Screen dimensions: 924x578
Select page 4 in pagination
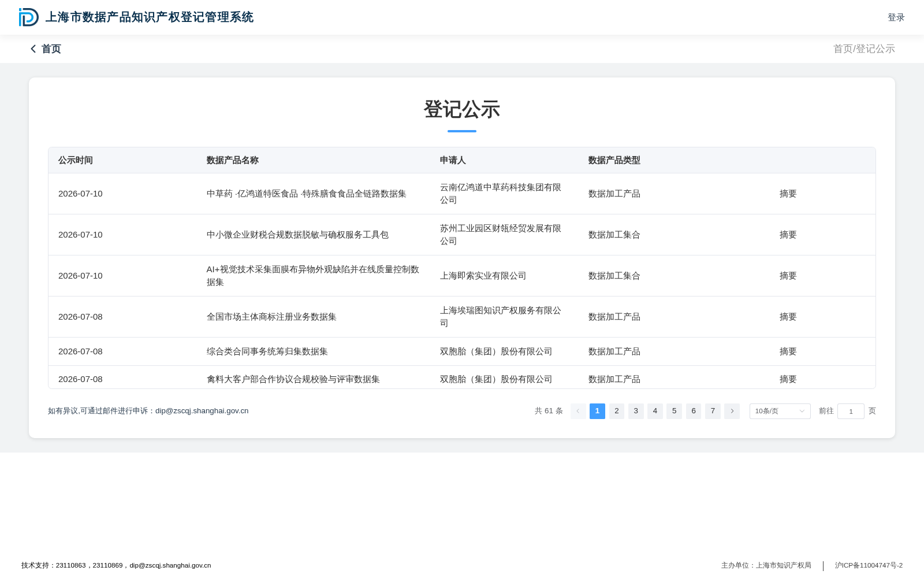point(655,411)
